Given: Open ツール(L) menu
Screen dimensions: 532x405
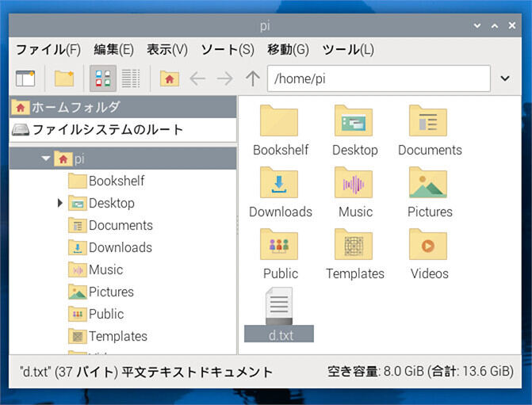Looking at the screenshot, I should [x=348, y=50].
